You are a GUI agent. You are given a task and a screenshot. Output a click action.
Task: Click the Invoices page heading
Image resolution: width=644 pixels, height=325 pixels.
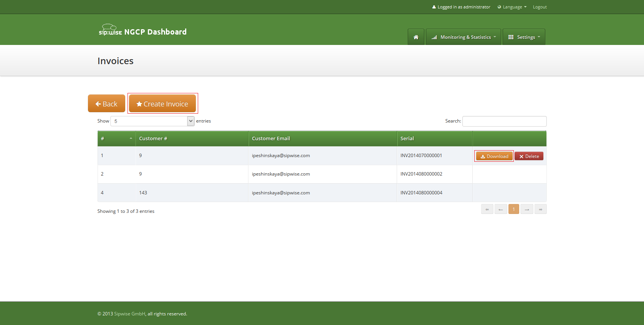116,61
